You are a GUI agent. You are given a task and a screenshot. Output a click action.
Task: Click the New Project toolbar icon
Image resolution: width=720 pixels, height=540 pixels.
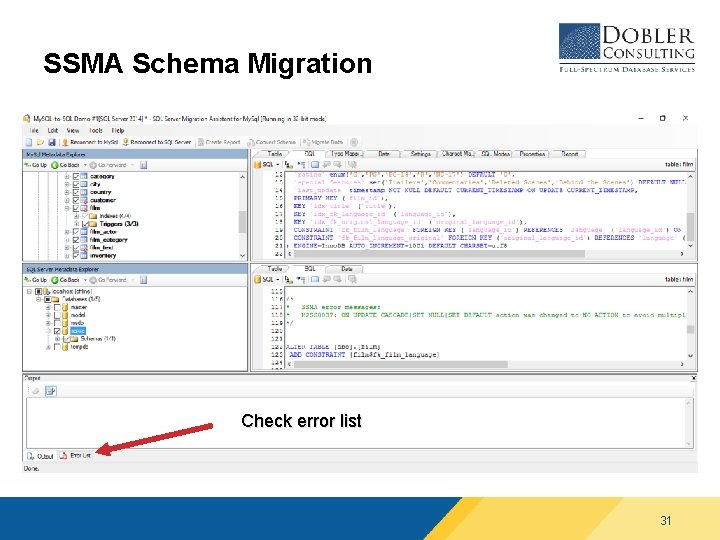[x=29, y=142]
